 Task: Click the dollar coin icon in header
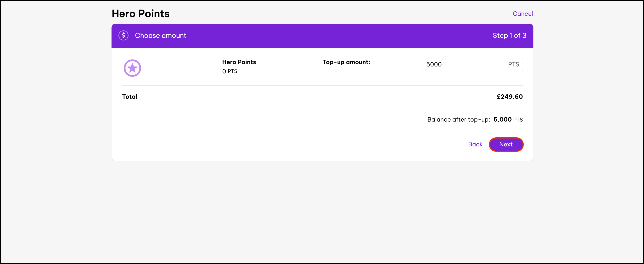123,36
